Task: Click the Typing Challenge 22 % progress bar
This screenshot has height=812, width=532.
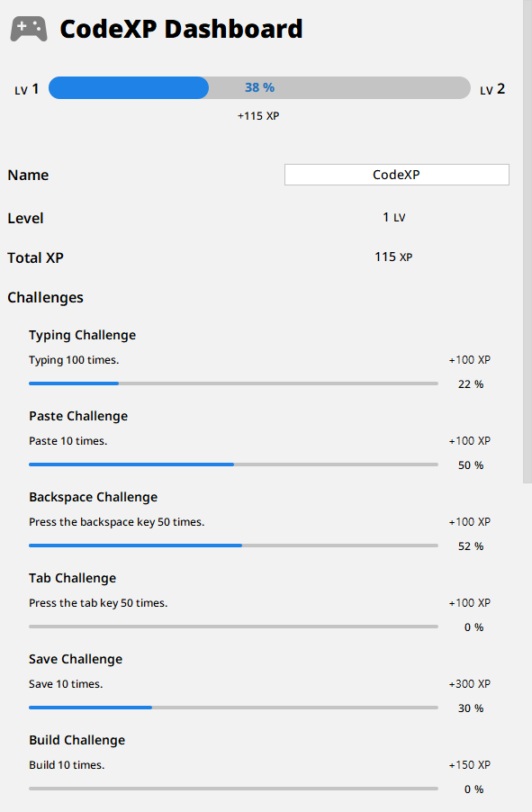Action: 233,383
